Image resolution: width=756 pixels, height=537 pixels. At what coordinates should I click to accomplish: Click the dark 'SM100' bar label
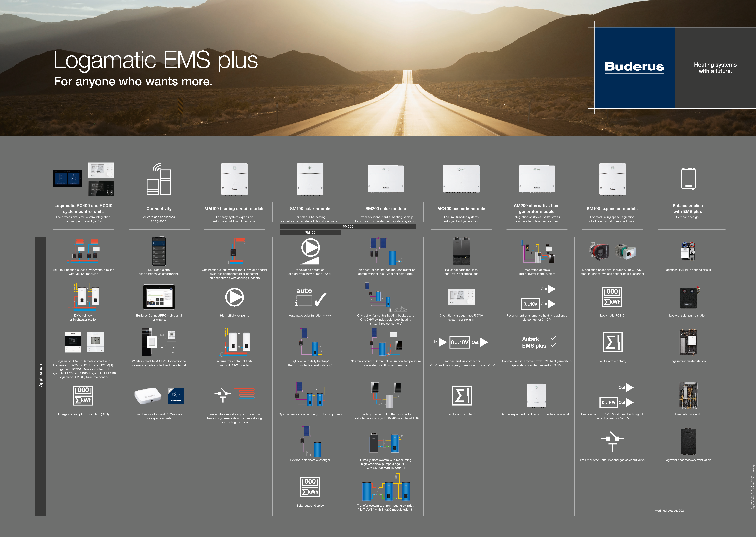(310, 232)
